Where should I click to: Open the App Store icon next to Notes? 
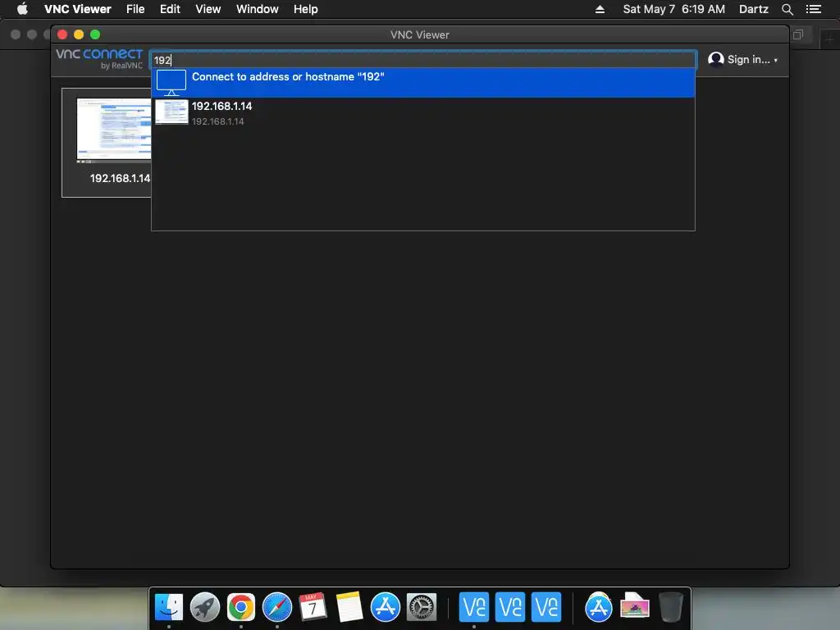tap(386, 607)
